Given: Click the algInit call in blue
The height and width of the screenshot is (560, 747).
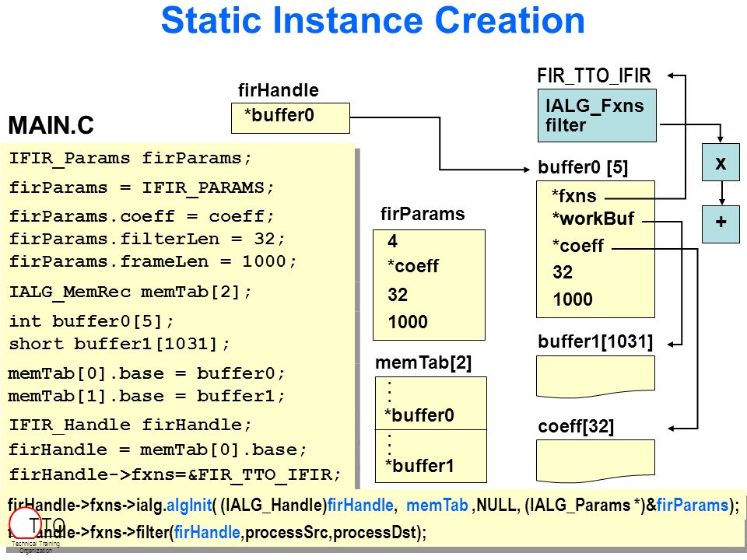Looking at the screenshot, I should click(189, 506).
